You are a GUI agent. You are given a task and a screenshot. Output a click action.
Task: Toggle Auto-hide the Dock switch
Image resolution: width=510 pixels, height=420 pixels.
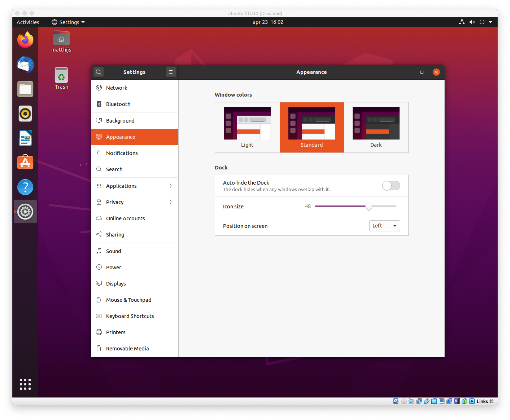[391, 186]
